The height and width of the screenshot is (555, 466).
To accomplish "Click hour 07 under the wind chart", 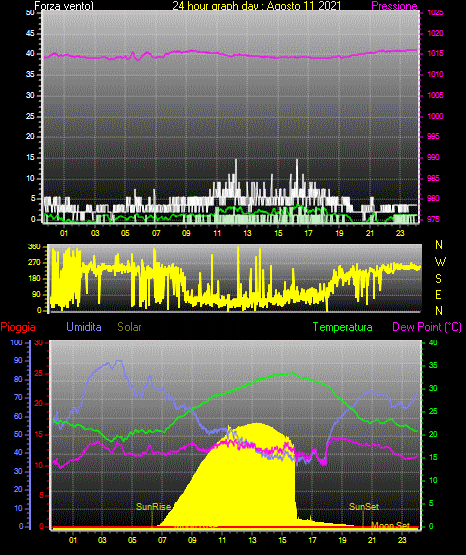I will [156, 233].
